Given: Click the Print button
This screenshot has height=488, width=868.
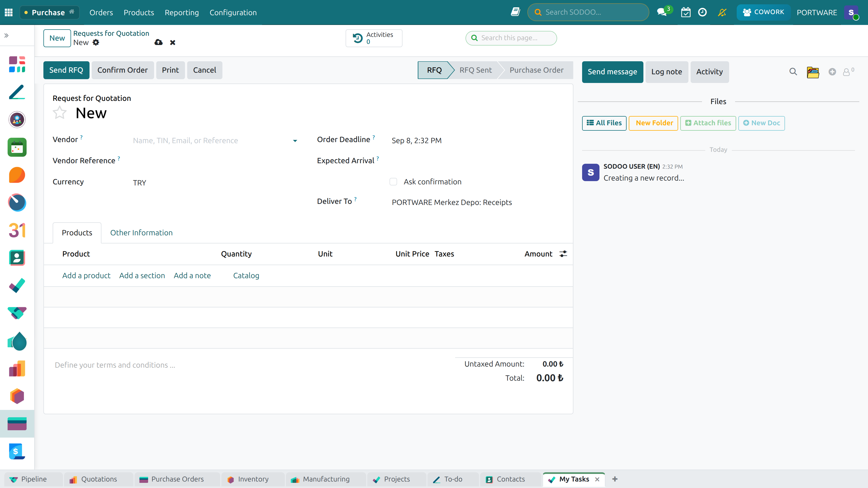Looking at the screenshot, I should (x=170, y=70).
